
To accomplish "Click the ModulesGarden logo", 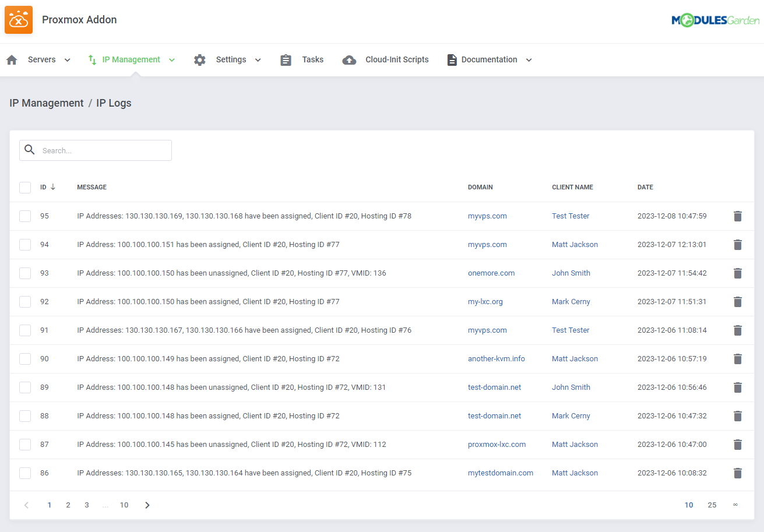I will point(716,20).
